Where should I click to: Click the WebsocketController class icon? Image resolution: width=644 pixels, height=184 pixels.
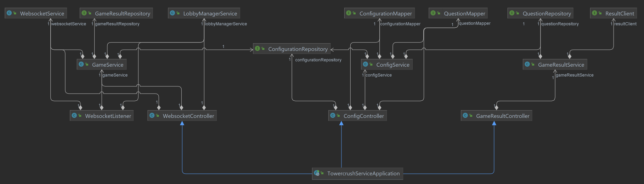point(152,116)
